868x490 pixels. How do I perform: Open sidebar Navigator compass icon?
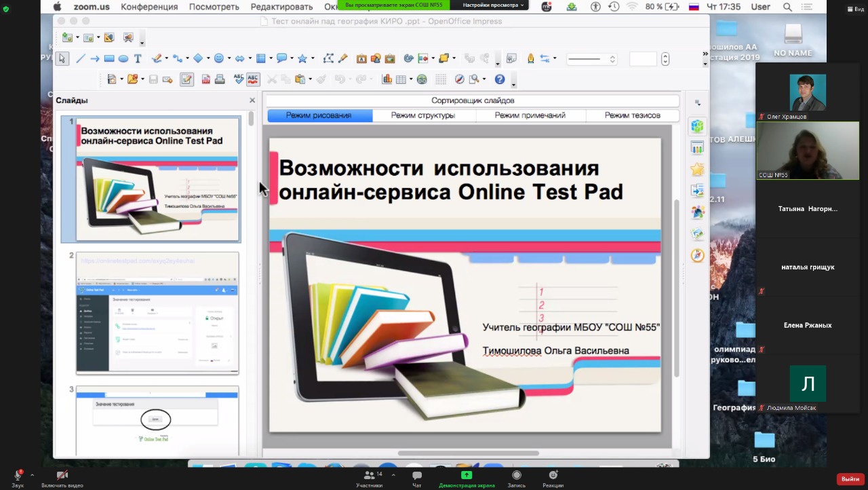pyautogui.click(x=697, y=255)
